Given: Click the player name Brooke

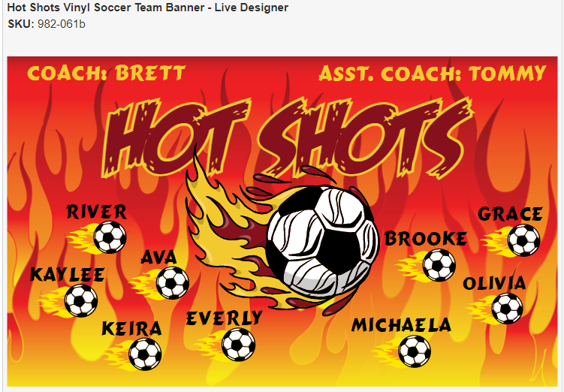Looking at the screenshot, I should pyautogui.click(x=426, y=239).
